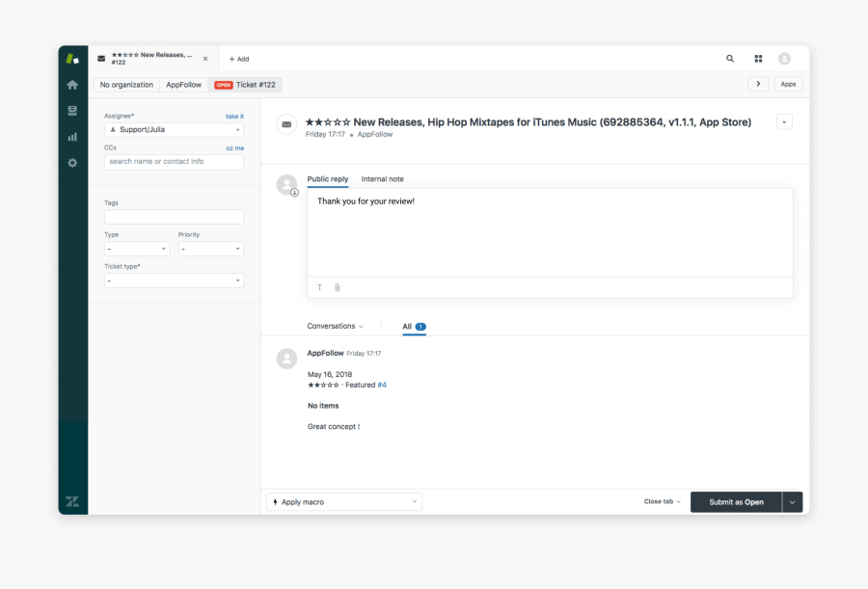Close the ticket #122 tab
The image size is (868, 589).
[205, 59]
